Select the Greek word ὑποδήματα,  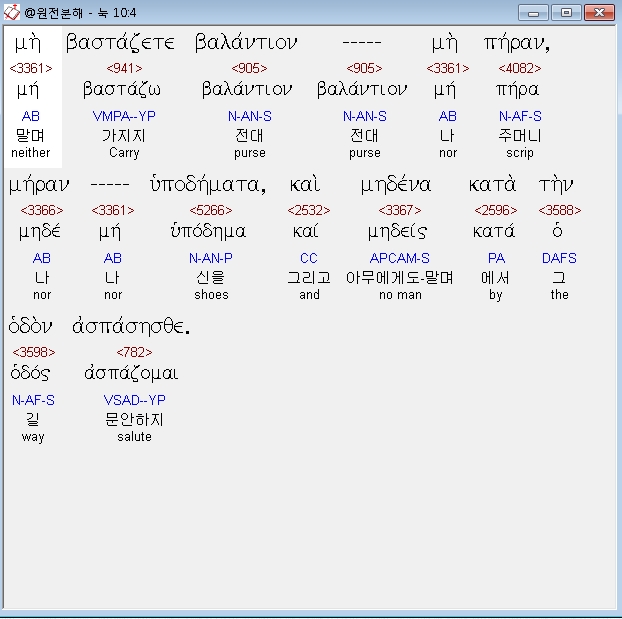point(208,185)
